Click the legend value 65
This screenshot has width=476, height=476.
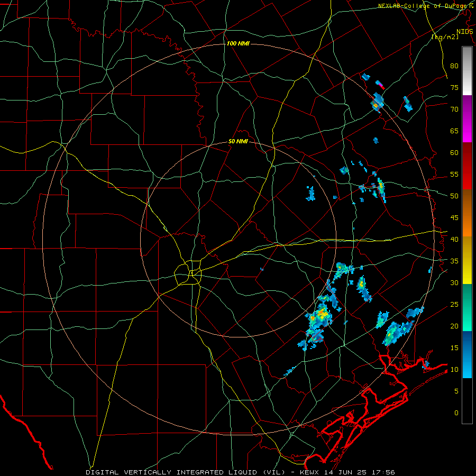tap(454, 131)
